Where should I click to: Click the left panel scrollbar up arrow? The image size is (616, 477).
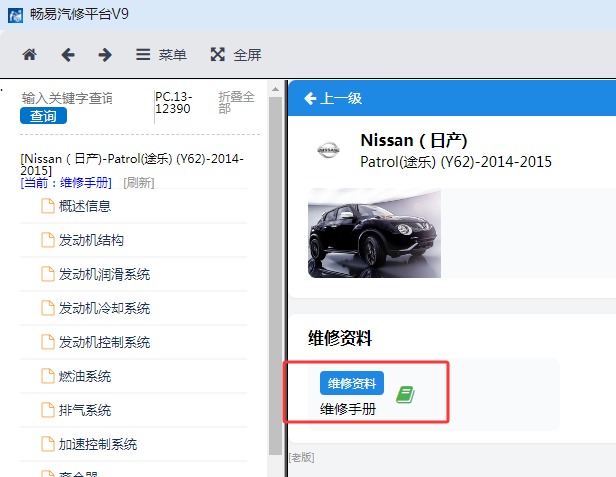tap(275, 90)
